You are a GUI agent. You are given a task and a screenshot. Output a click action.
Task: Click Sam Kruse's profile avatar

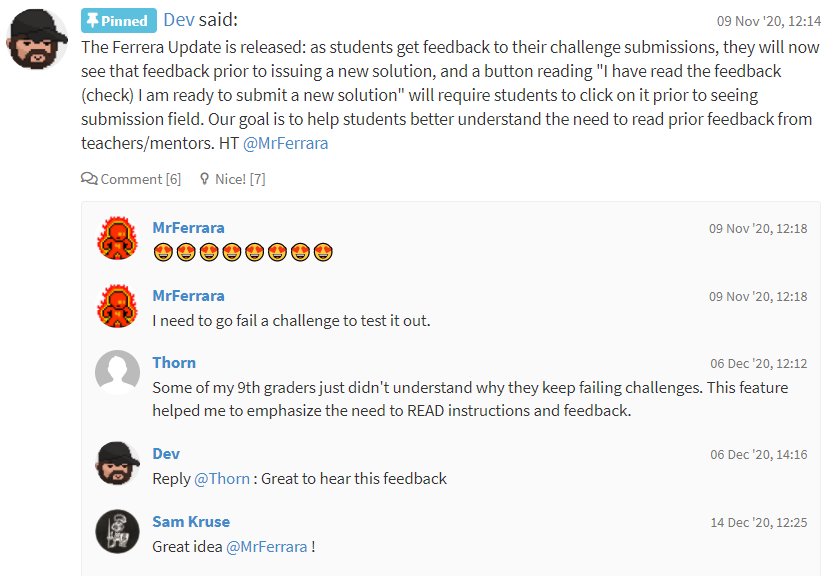tap(117, 531)
